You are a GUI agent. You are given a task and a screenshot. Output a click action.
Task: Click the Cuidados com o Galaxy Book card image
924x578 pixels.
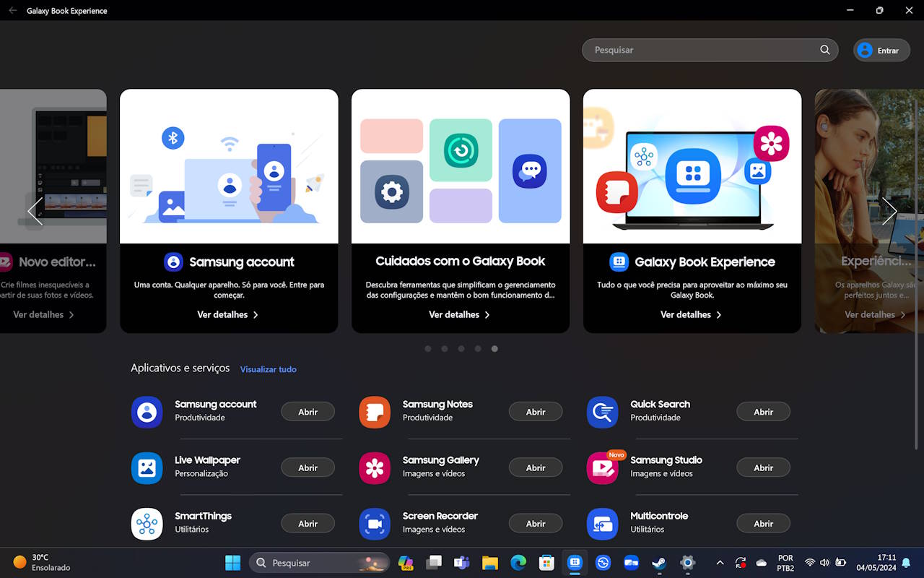461,166
